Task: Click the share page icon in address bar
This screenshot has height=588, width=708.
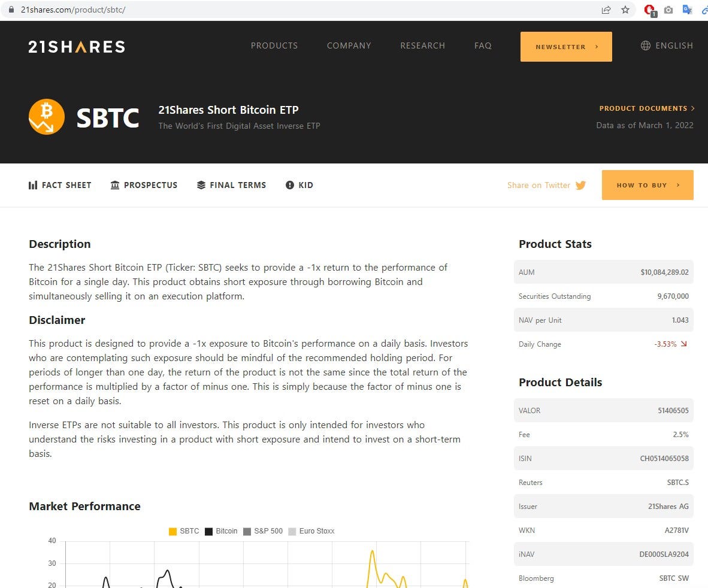Action: click(606, 10)
